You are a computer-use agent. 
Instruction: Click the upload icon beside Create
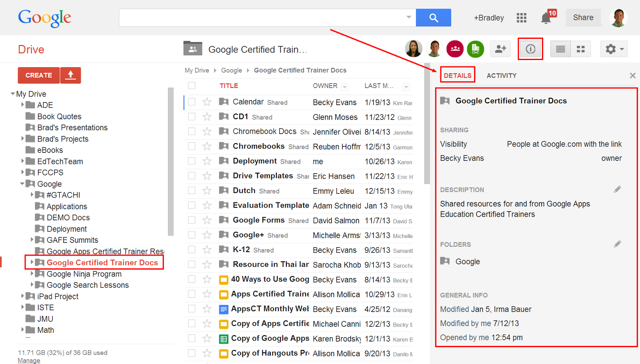point(70,75)
